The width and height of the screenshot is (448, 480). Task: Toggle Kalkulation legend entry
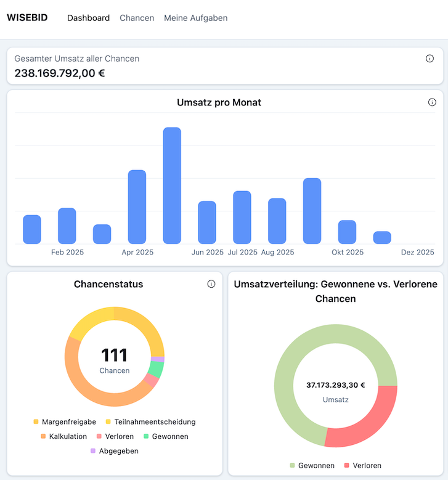click(x=64, y=436)
